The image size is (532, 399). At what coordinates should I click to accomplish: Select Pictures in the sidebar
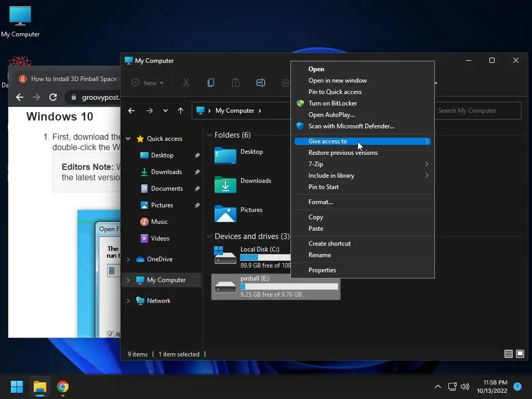click(x=162, y=205)
